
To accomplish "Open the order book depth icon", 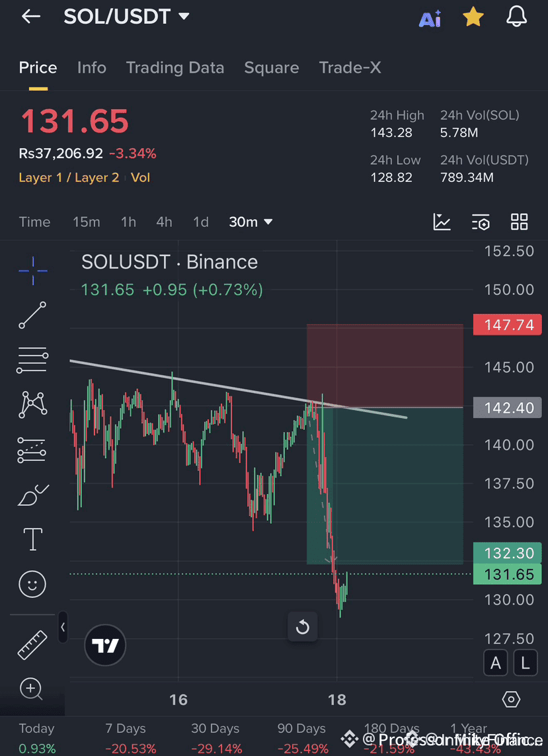I will 481,222.
